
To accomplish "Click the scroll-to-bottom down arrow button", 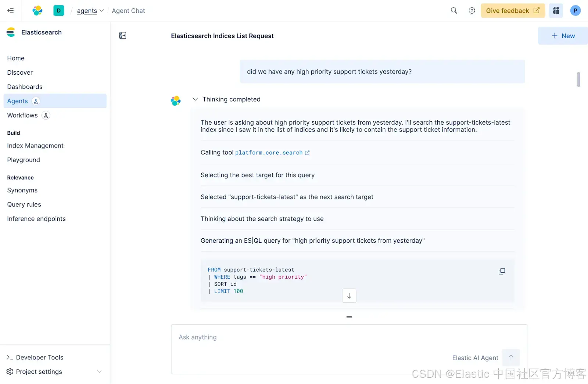I will (x=349, y=296).
